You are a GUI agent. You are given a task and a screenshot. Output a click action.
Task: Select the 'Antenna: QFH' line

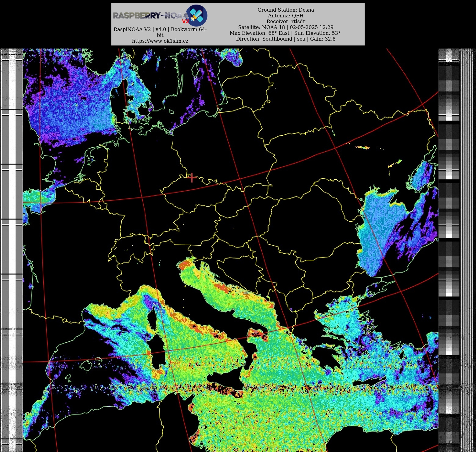pyautogui.click(x=286, y=16)
